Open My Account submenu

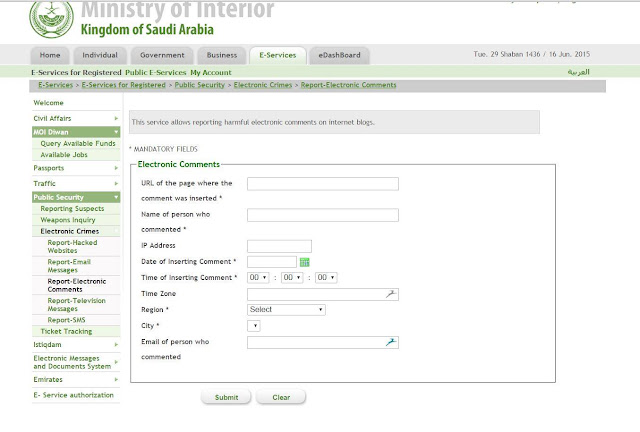pos(211,72)
